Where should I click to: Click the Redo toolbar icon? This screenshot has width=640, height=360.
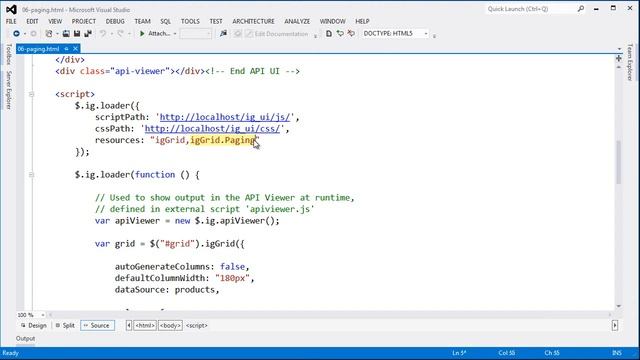click(x=120, y=33)
